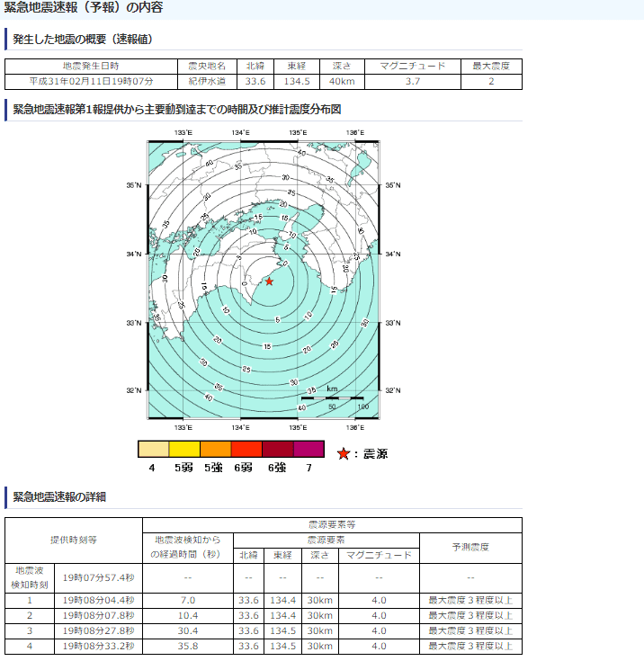
Task: Click the 30.4 elapsed seconds cell
Action: click(x=188, y=631)
